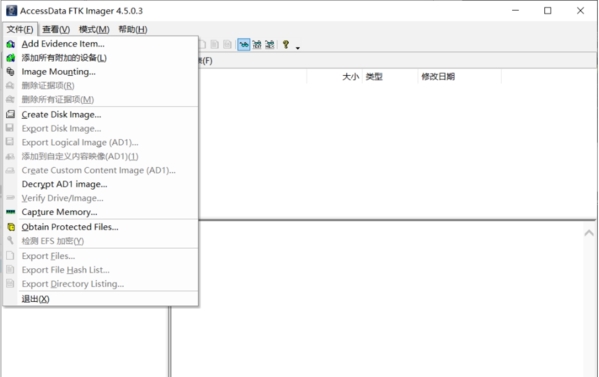
Task: Switch to text view mode icon
Action: [x=257, y=45]
